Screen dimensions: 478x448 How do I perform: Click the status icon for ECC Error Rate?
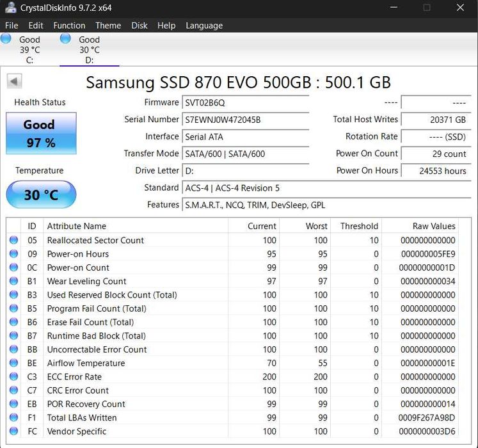(13, 376)
